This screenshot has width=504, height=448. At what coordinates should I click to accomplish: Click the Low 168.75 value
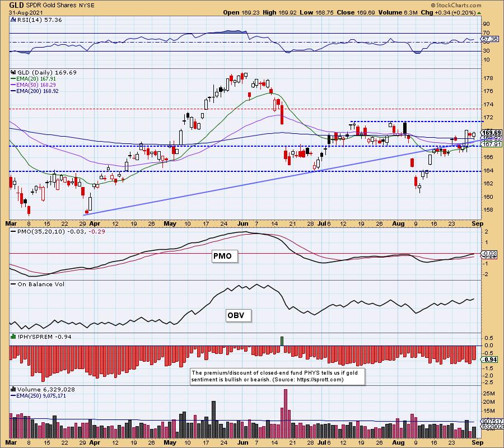click(316, 12)
